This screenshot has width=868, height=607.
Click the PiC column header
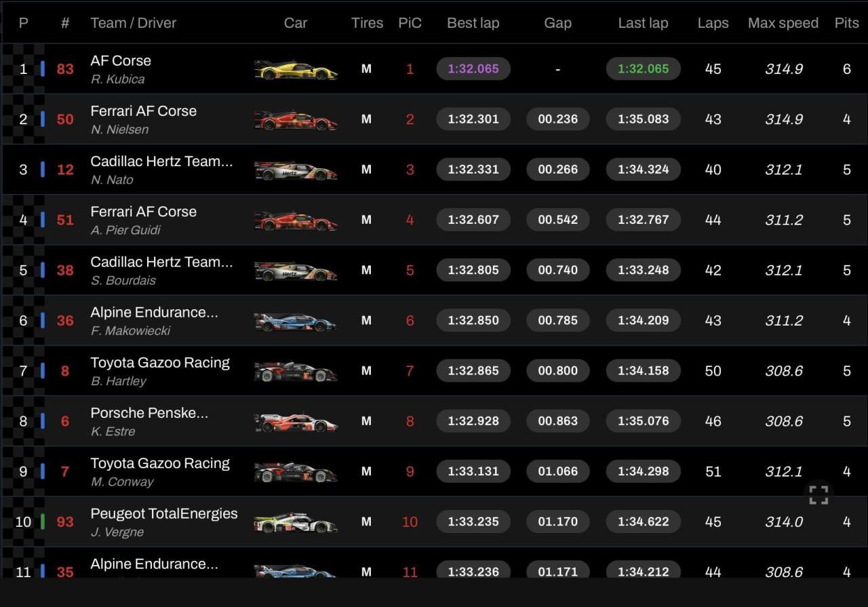click(x=410, y=23)
